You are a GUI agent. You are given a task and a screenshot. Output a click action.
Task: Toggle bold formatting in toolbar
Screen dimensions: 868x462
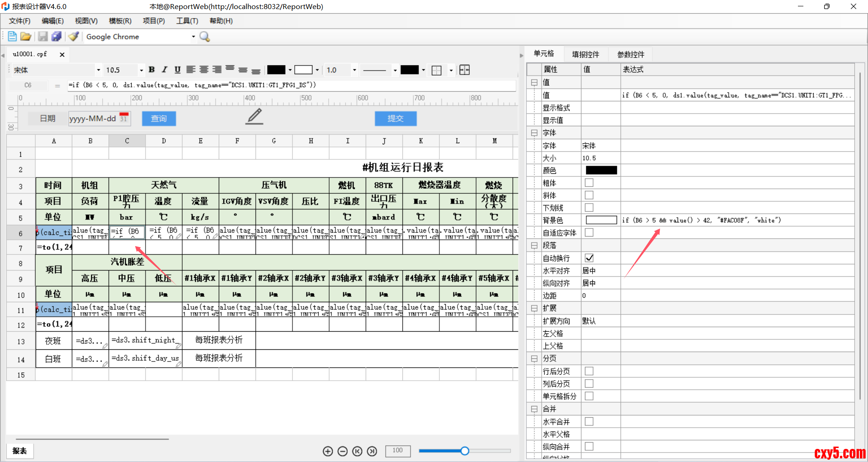[x=152, y=70]
